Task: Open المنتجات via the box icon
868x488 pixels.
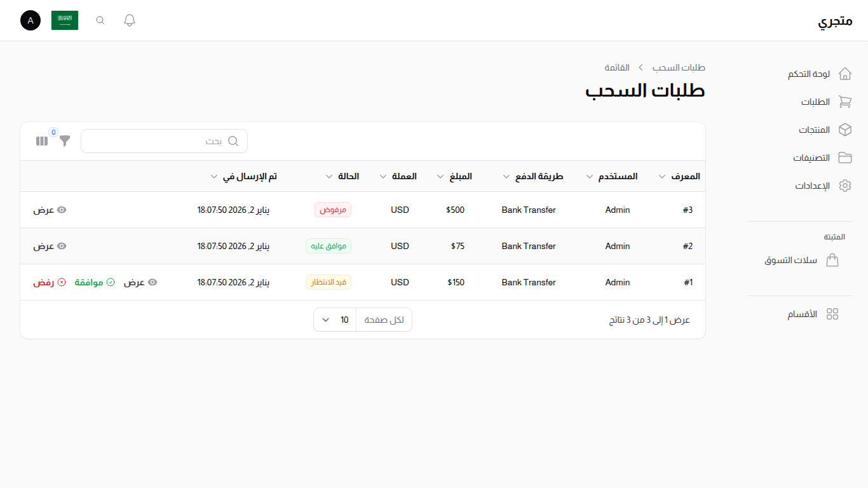Action: click(844, 130)
